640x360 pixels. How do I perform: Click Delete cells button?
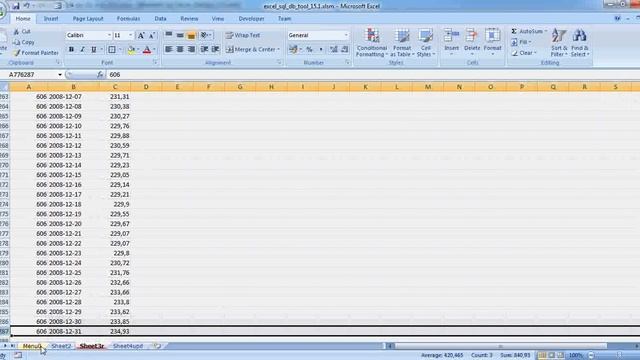click(472, 42)
